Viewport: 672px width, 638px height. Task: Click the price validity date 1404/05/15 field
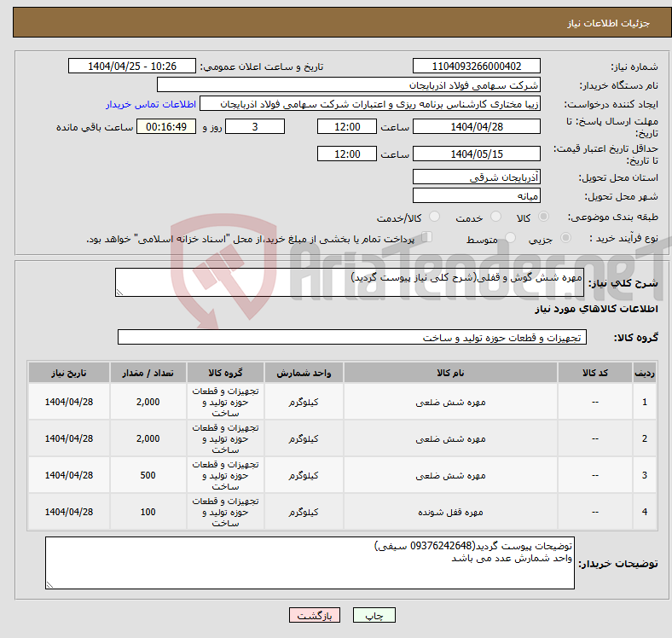pos(476,154)
